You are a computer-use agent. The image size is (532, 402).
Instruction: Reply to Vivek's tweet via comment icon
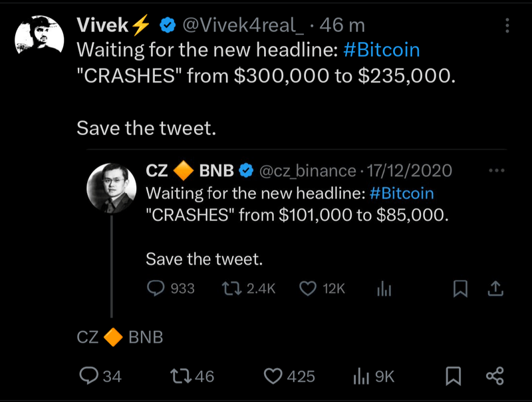click(89, 376)
